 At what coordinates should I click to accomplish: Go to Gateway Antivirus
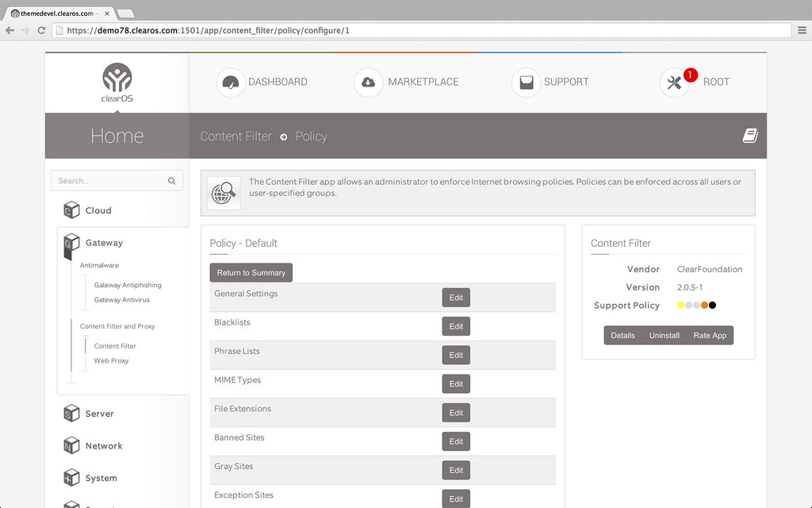pyautogui.click(x=121, y=299)
